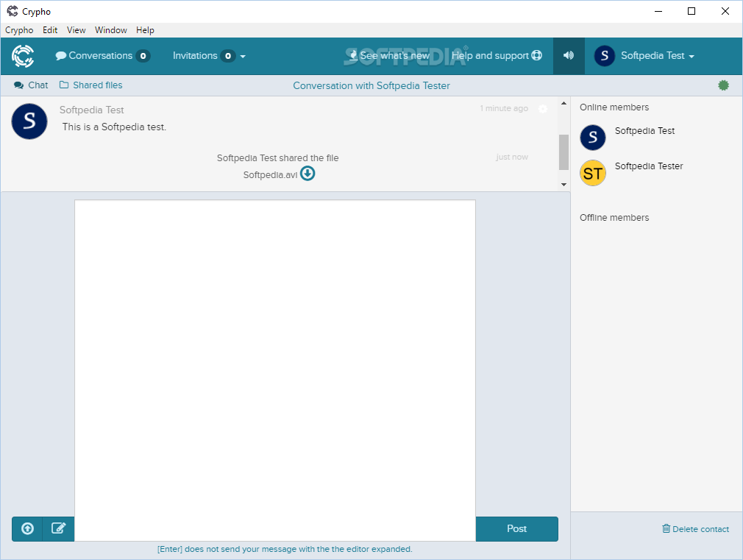Click the Invitations count badge
Image resolution: width=743 pixels, height=560 pixels.
(x=228, y=56)
